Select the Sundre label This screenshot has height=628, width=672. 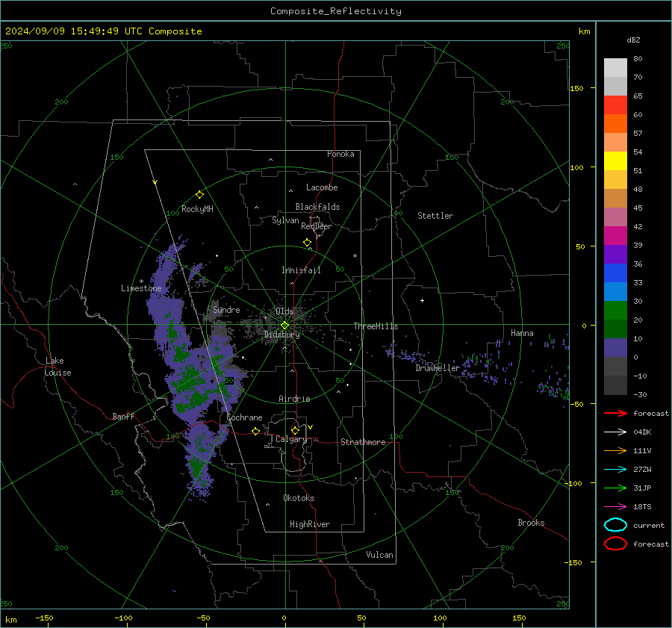[x=226, y=309]
